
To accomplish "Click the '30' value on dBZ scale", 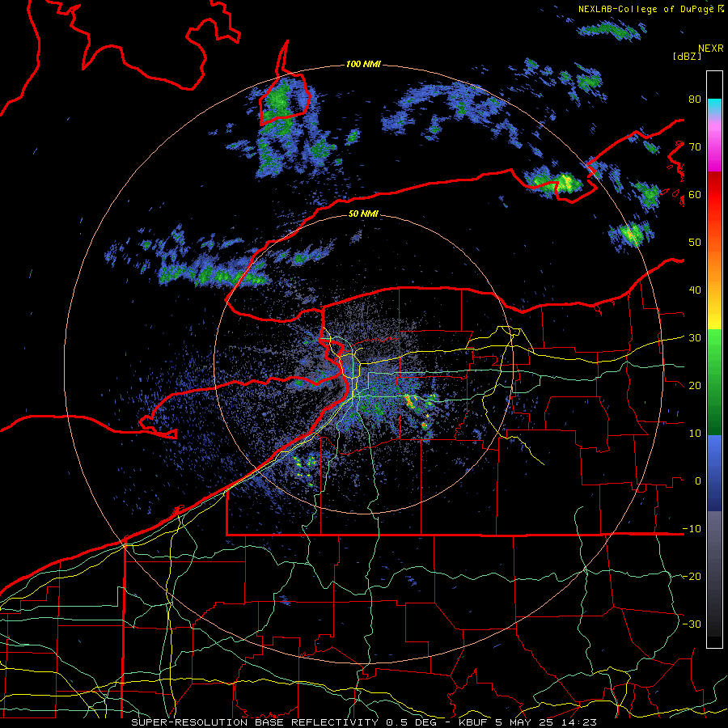I will click(x=695, y=337).
